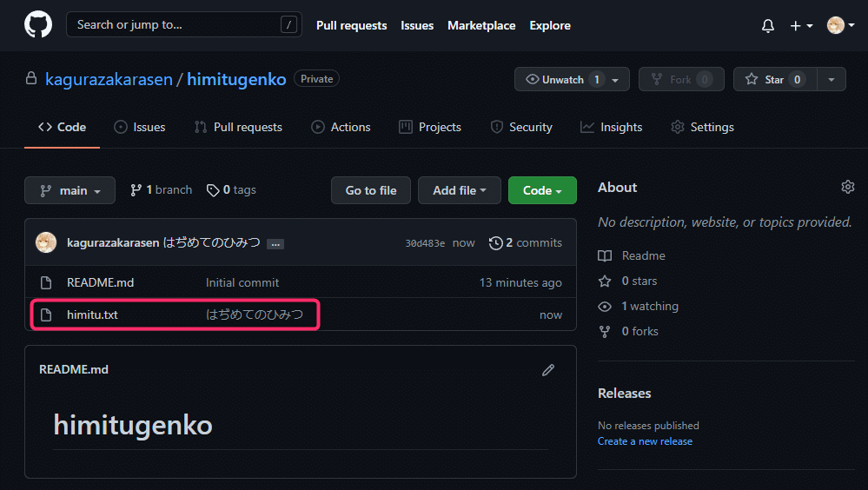The width and height of the screenshot is (868, 490).
Task: Switch to the Projects tab
Action: click(429, 127)
